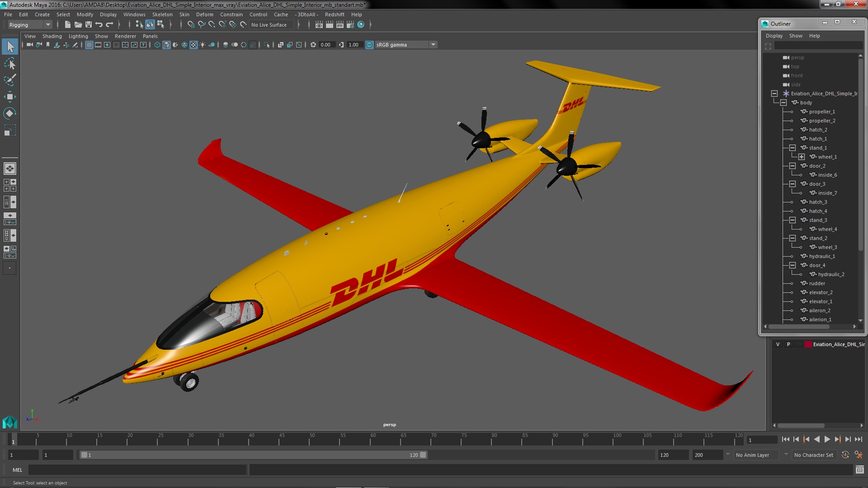The image size is (868, 488).
Task: Collapse the stand_1 node
Action: click(x=793, y=148)
